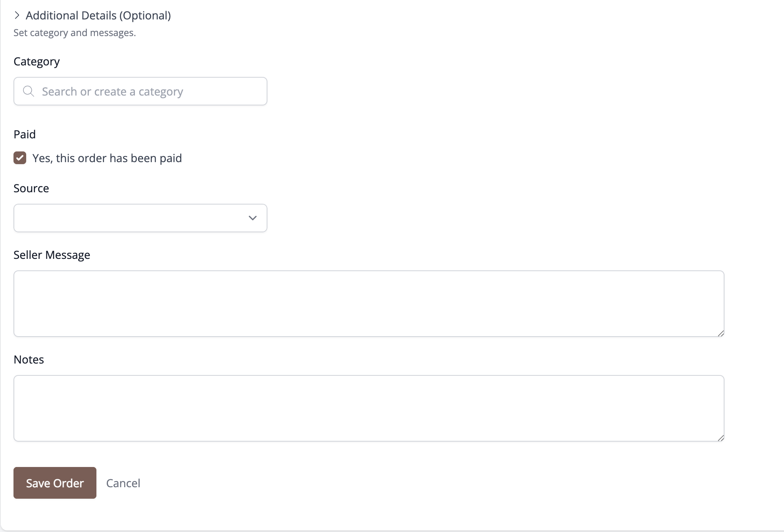Open the Source dropdown field

pos(140,218)
